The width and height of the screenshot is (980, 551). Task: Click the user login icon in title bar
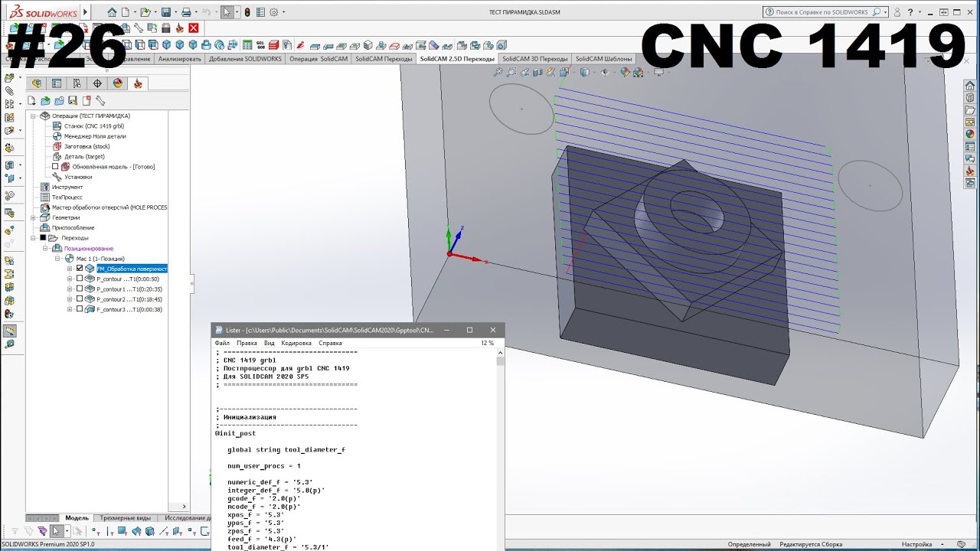[897, 12]
